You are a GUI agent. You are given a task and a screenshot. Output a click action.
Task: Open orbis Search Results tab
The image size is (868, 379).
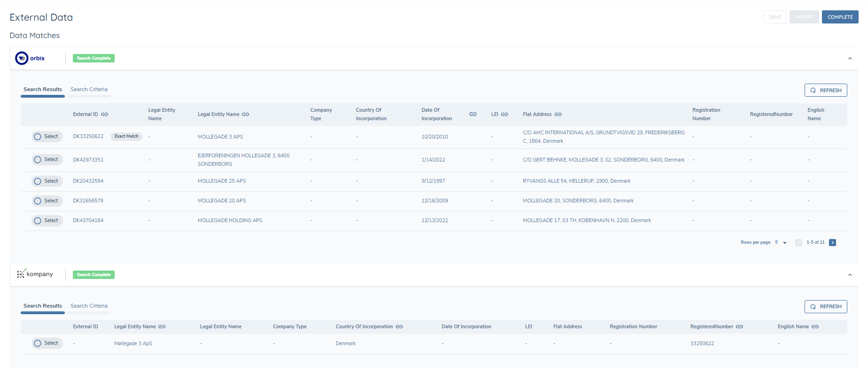(43, 89)
